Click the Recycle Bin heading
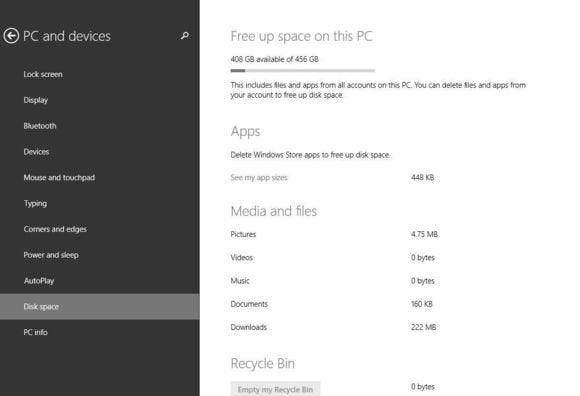This screenshot has width=580, height=396. click(x=263, y=363)
